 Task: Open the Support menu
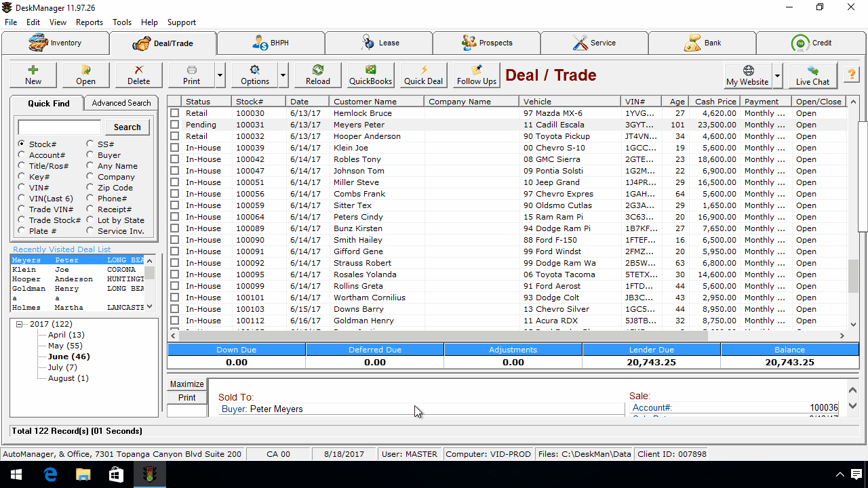coord(182,22)
